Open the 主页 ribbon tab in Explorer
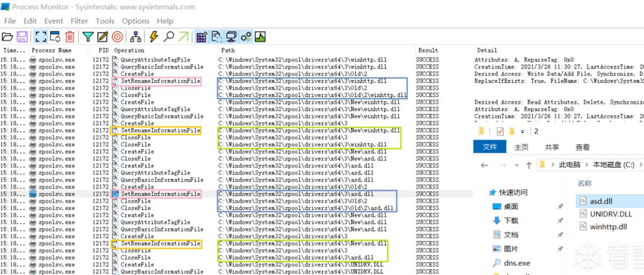The height and width of the screenshot is (275, 644). click(x=521, y=147)
